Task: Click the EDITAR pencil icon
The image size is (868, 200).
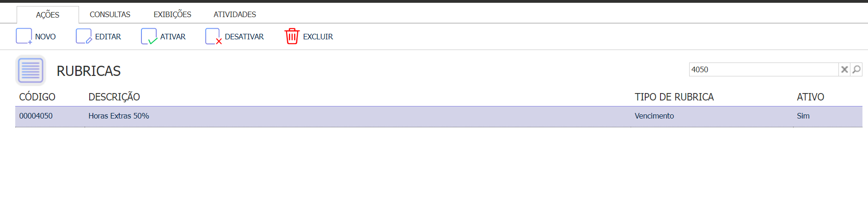Action: coord(84,36)
